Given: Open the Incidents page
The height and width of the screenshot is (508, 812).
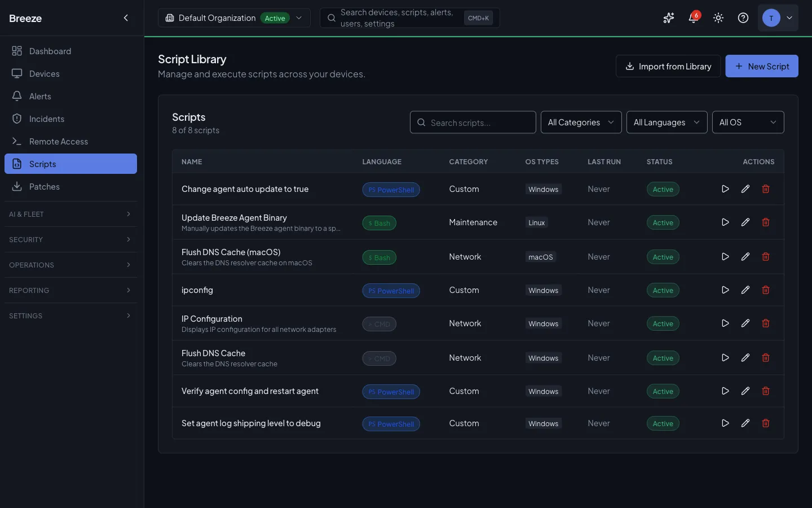Looking at the screenshot, I should click(46, 119).
